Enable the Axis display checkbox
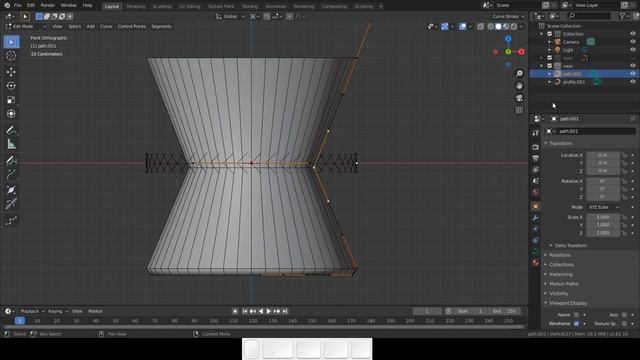This screenshot has height=360, width=640. (624, 315)
